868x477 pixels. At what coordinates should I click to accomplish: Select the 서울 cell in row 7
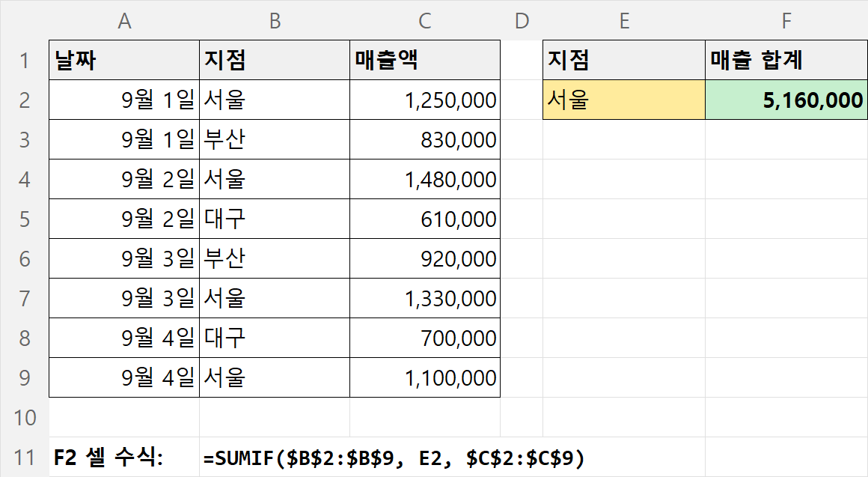click(x=275, y=298)
